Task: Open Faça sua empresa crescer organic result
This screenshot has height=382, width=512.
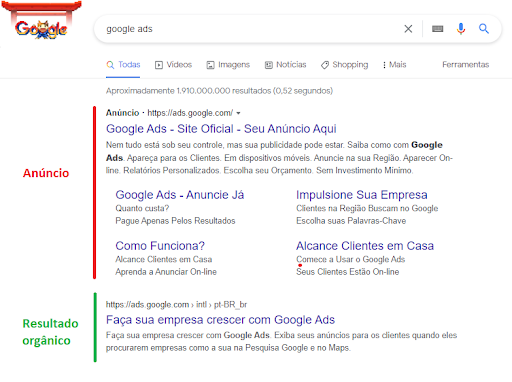Action: pos(220,320)
